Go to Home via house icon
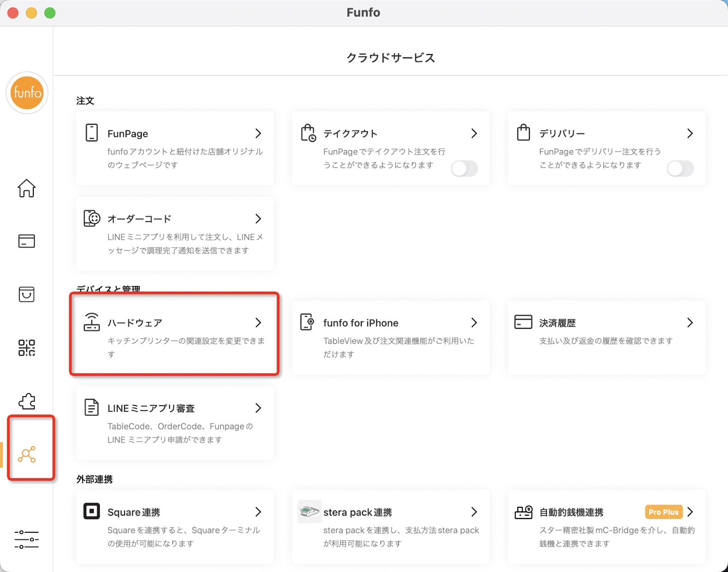 click(x=26, y=188)
